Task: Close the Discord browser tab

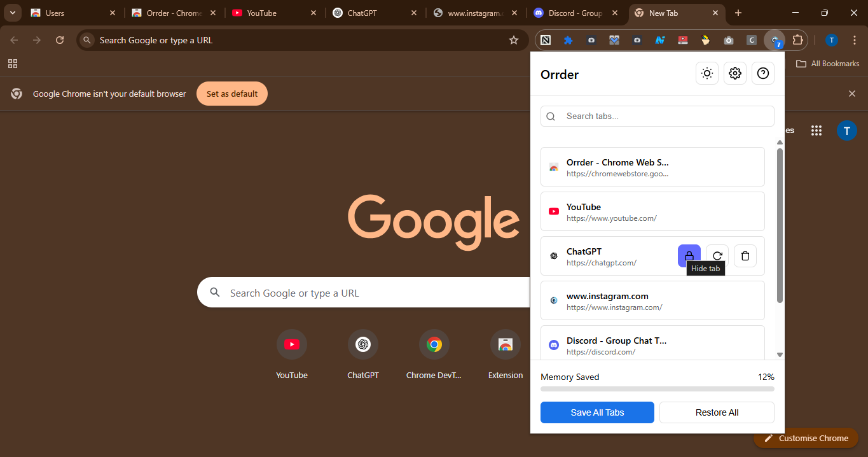Action: pyautogui.click(x=615, y=13)
